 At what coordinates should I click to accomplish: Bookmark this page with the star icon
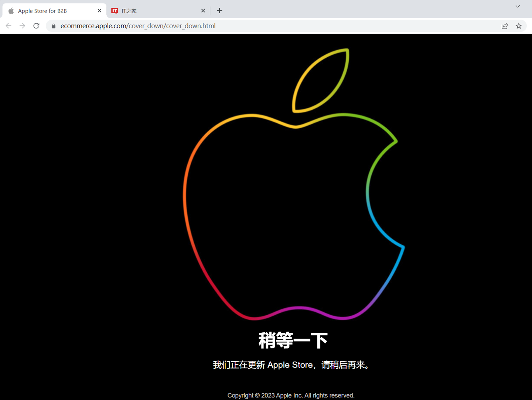tap(519, 26)
